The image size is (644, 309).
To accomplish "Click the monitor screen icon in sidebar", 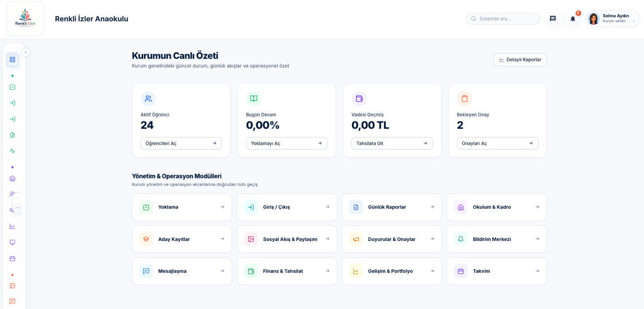I will point(13,243).
